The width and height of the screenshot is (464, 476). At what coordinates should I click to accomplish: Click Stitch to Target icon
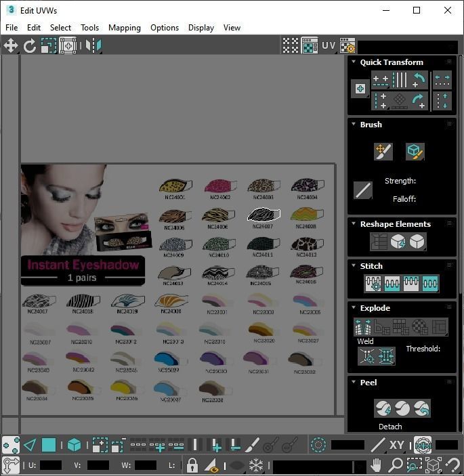point(373,284)
